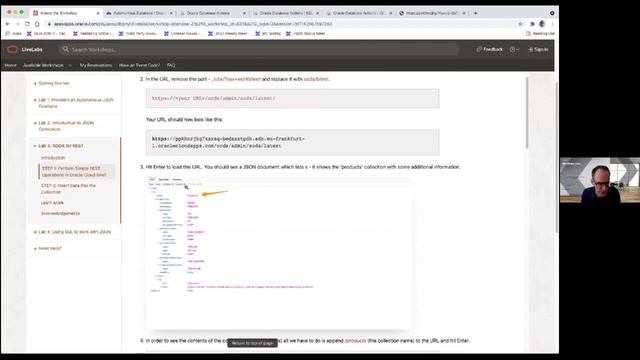Click the example URL ending in soda/latest
Image resolution: width=640 pixels, height=360 pixels.
point(292,142)
